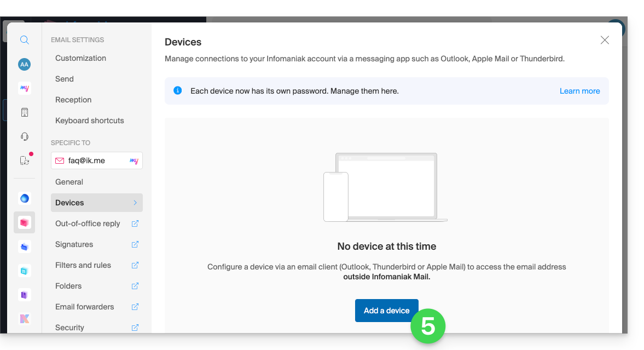The image size is (644, 350).
Task: Open Email forwarders settings
Action: click(x=85, y=307)
